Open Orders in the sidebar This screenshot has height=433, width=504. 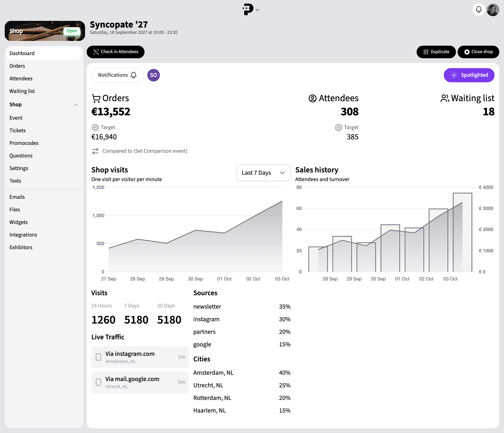44,66
